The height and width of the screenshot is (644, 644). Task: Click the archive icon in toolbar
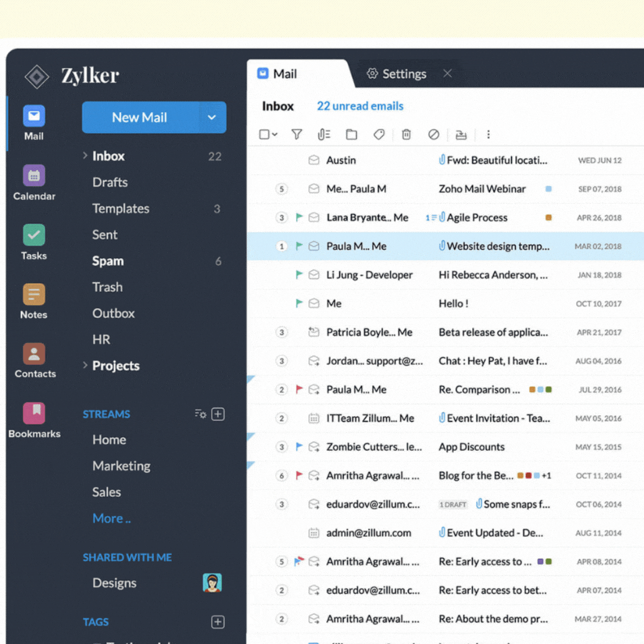tap(461, 134)
